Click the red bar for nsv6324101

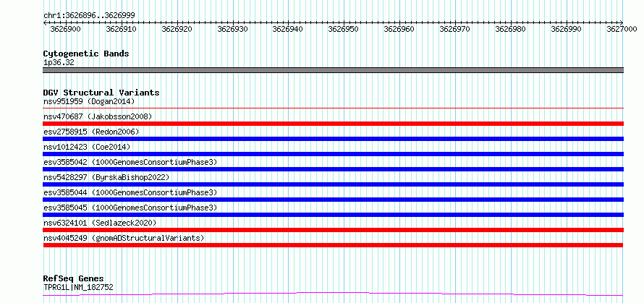[333, 230]
